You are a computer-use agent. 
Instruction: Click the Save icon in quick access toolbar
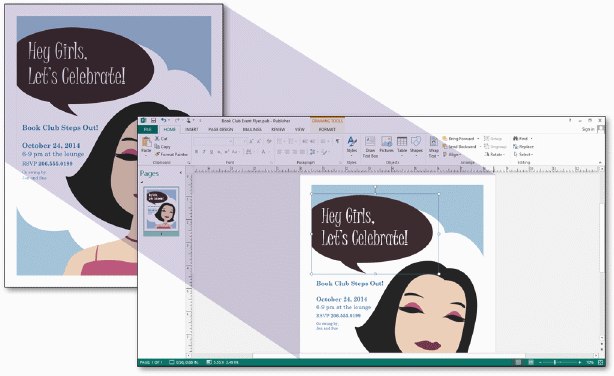pyautogui.click(x=153, y=121)
